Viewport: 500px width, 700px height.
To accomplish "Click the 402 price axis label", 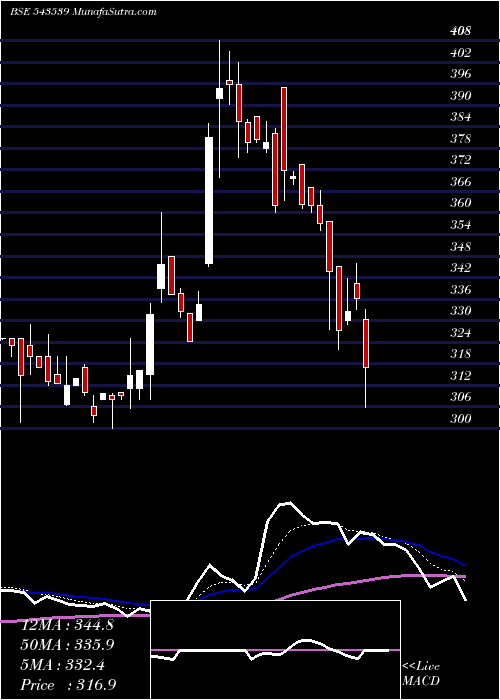I will (461, 53).
